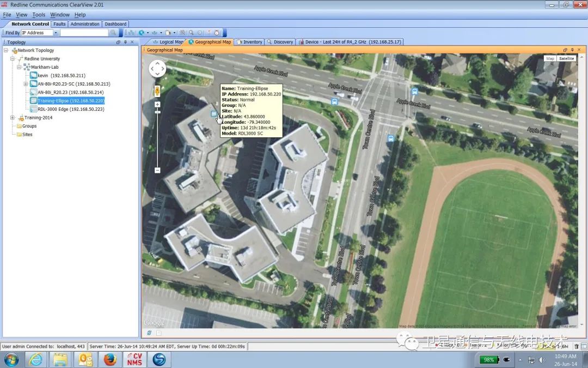Select Training-Ellipse (192.168.50.220) tree item
588x368 pixels.
(71, 101)
